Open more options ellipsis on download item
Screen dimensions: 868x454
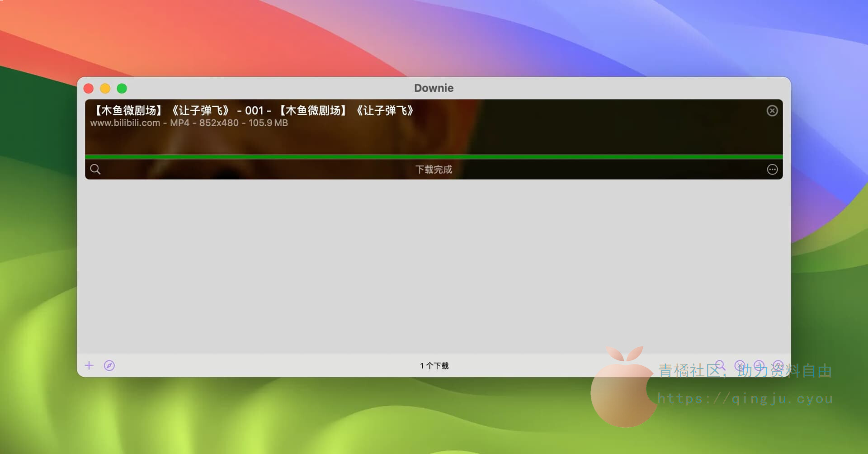[772, 169]
